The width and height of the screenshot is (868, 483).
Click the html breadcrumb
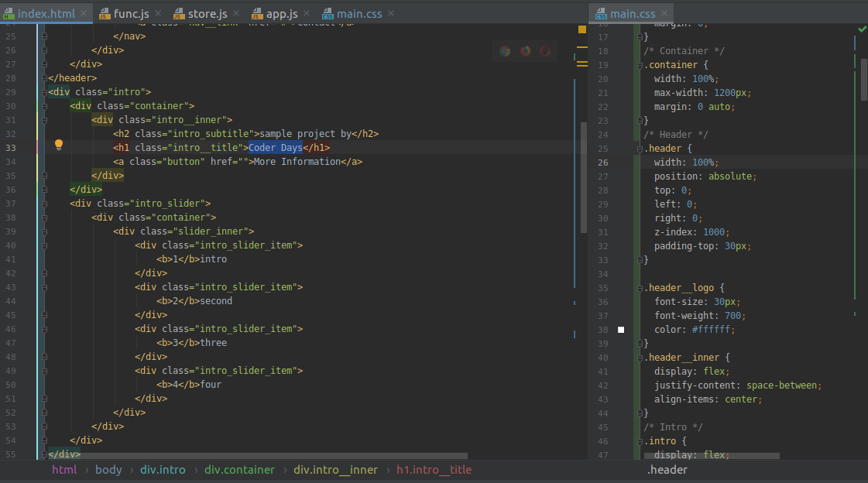64,470
